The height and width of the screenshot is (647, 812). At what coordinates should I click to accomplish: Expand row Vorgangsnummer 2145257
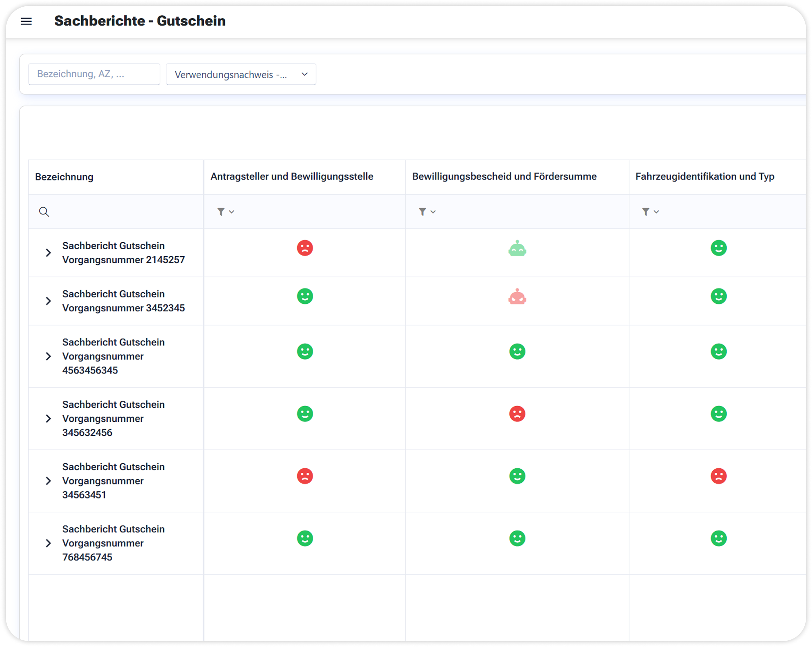pyautogui.click(x=48, y=253)
